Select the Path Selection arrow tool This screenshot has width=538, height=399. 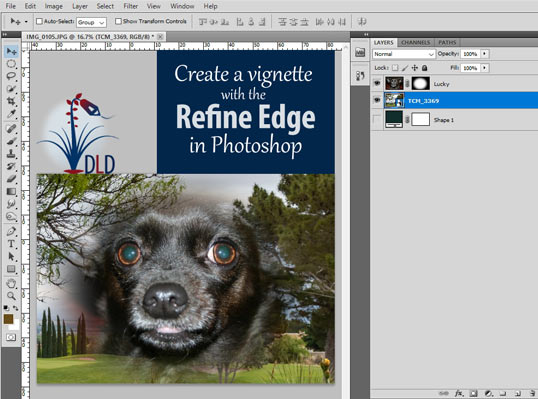coord(11,256)
